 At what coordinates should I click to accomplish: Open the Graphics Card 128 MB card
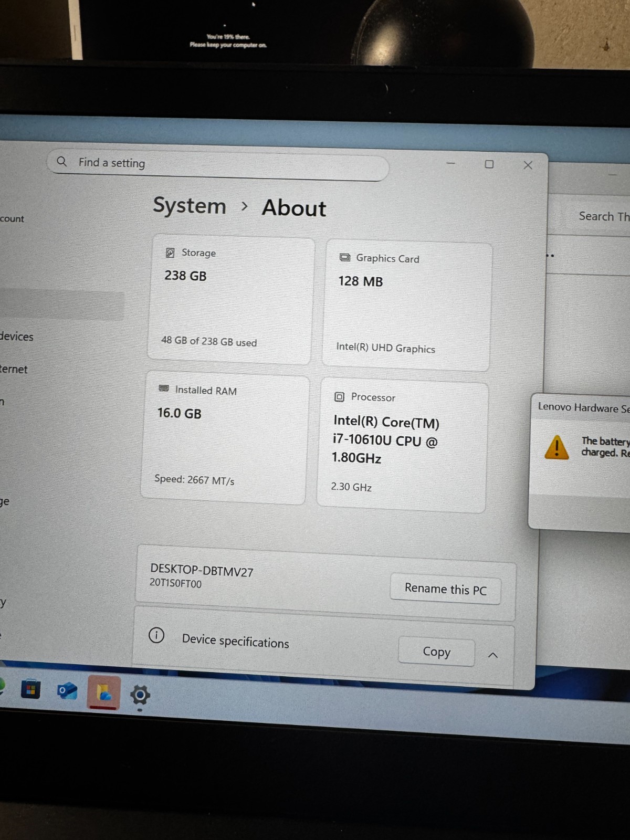click(x=407, y=306)
